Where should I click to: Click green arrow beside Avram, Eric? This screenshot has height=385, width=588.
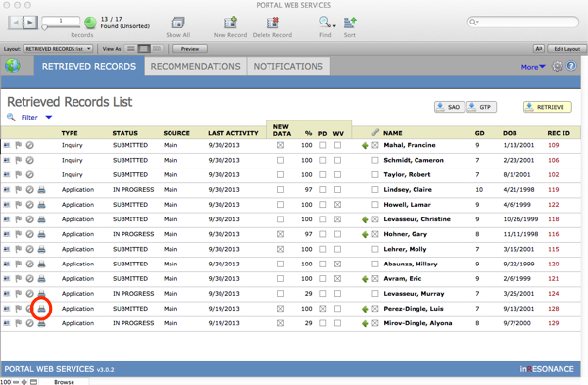[365, 279]
